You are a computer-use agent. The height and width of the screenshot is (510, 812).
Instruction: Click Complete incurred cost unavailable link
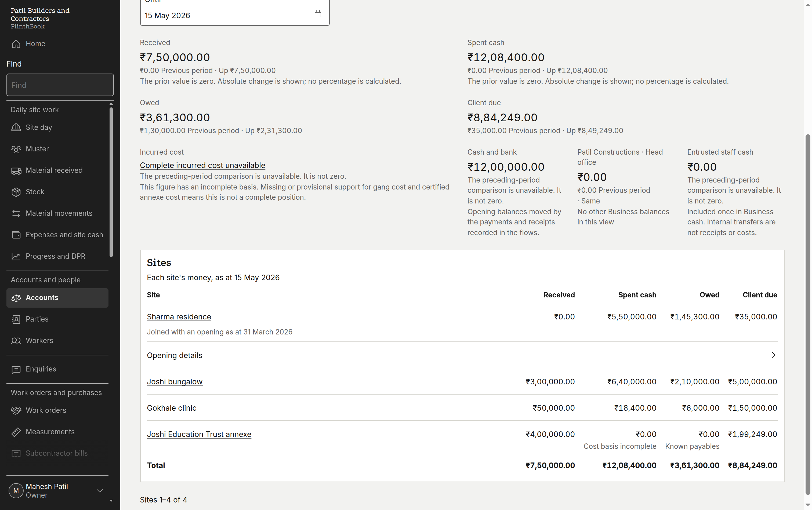click(x=202, y=166)
